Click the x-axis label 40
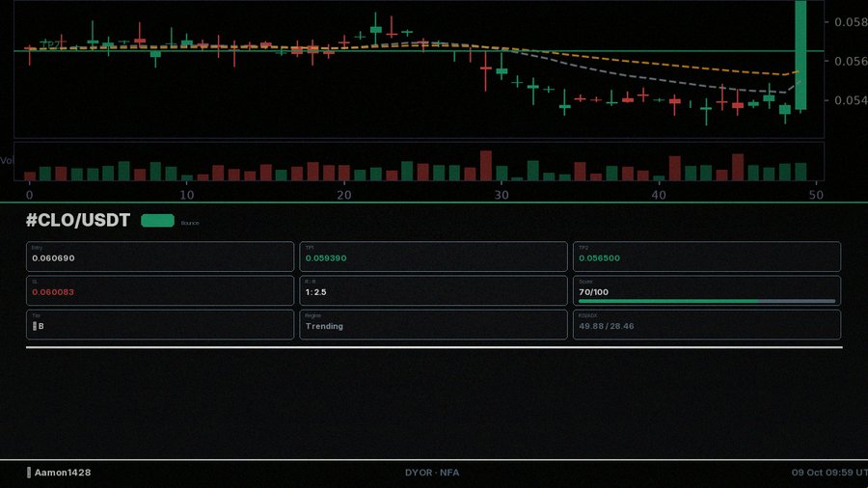 pyautogui.click(x=659, y=195)
